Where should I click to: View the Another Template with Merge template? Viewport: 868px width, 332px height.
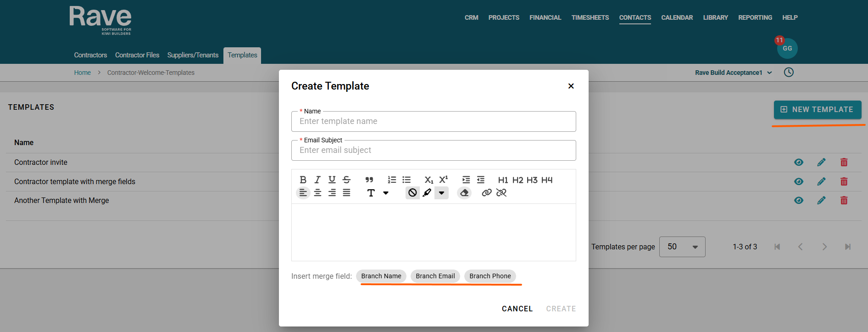coord(799,200)
